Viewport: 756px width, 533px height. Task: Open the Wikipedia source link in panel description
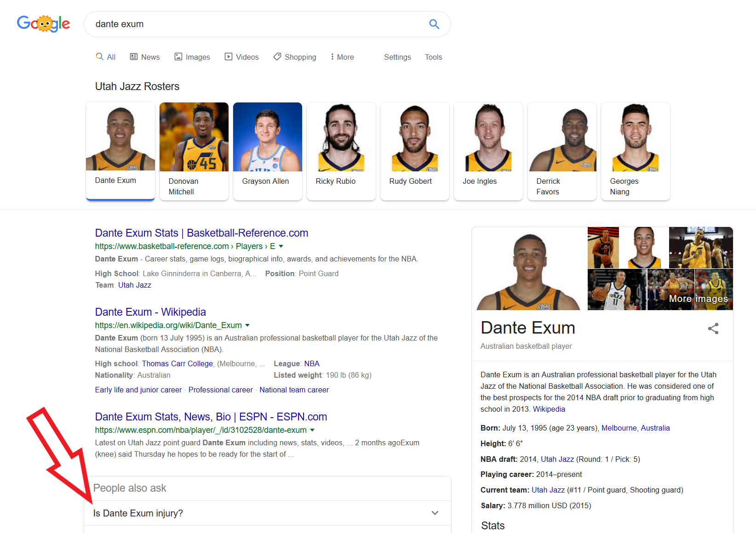click(x=549, y=409)
